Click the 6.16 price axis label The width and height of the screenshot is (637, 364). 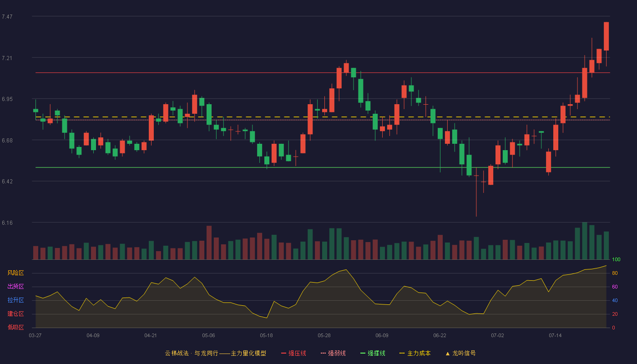7,223
